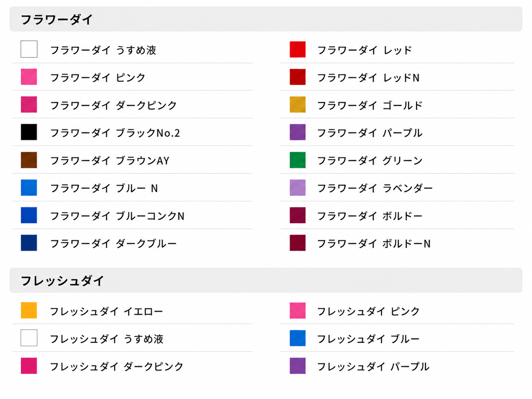This screenshot has height=399, width=532.
Task: Click the フラワーダイ ラベンダー lavender swatch
Action: pyautogui.click(x=298, y=187)
